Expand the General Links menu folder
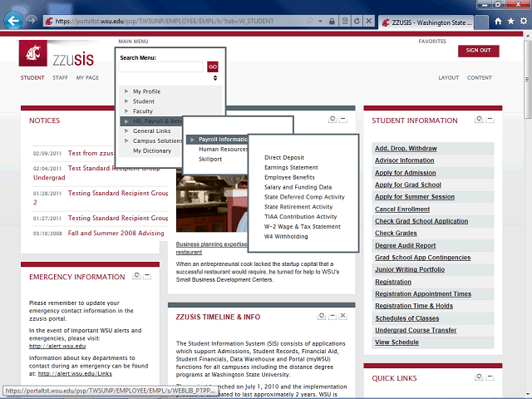 126,131
